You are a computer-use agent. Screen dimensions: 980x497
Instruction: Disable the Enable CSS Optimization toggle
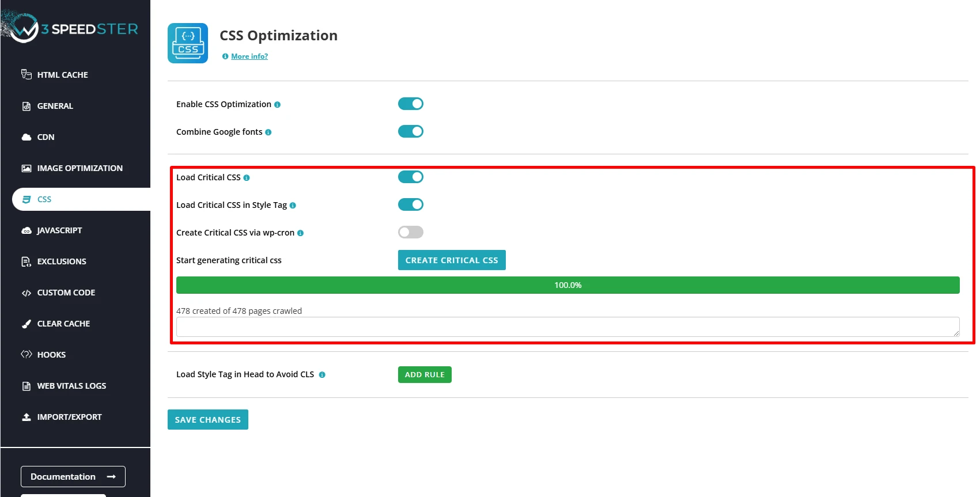411,104
